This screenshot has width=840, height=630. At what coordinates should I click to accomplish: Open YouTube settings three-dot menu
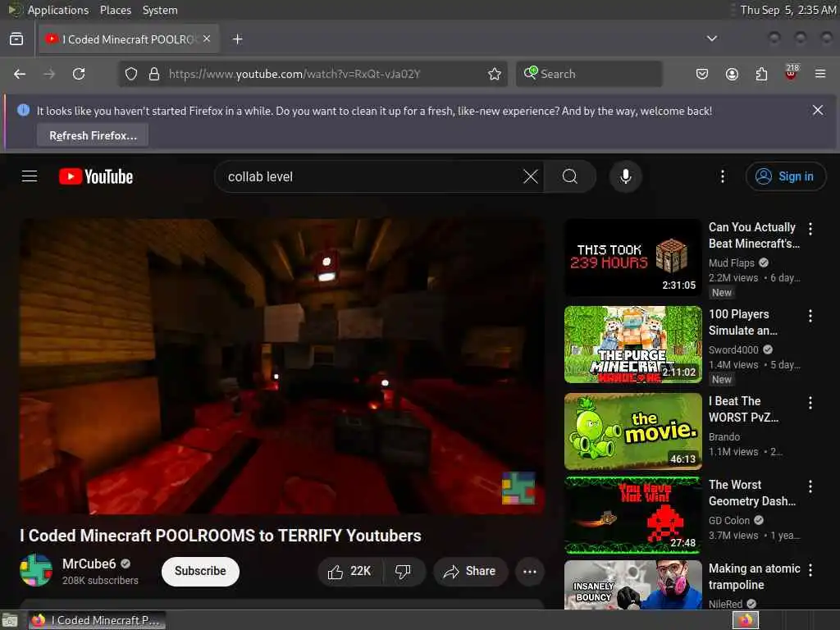(722, 176)
